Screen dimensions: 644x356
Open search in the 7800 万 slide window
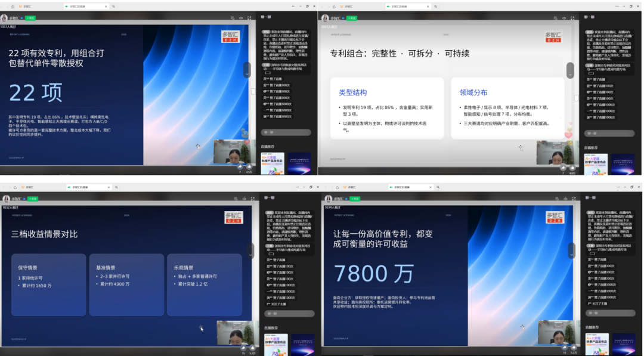[438, 187]
